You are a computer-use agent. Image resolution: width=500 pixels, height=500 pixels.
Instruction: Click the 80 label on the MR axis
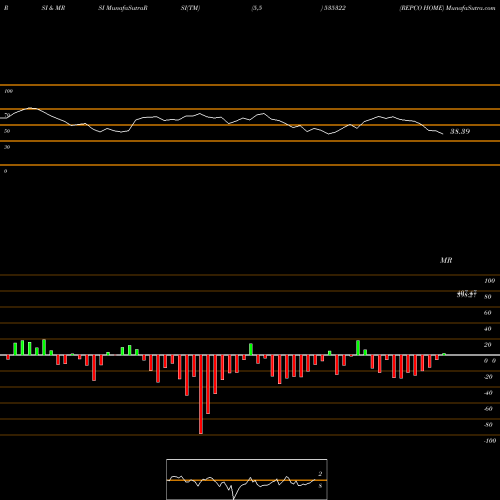coord(488,297)
